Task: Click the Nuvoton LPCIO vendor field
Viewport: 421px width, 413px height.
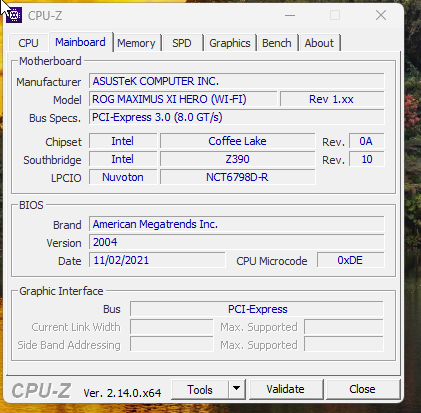Action: pyautogui.click(x=123, y=177)
